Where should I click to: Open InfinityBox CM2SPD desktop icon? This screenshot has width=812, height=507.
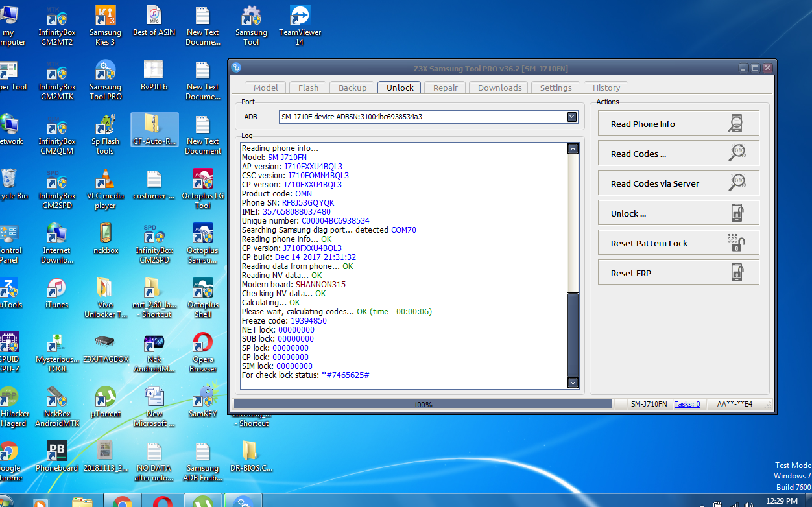pos(56,189)
